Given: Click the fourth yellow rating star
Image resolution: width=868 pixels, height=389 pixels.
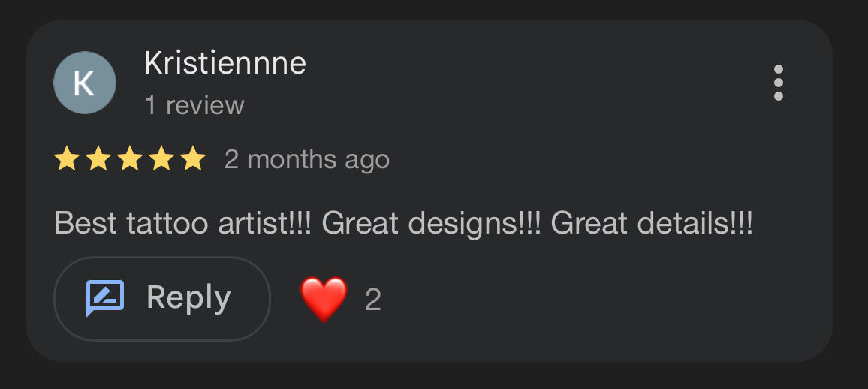Looking at the screenshot, I should click(x=161, y=159).
